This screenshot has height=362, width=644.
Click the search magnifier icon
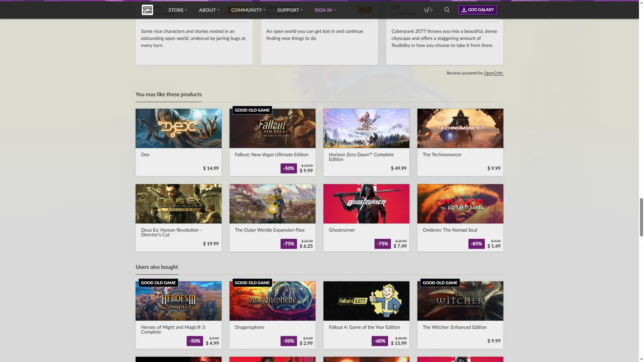[x=447, y=10]
